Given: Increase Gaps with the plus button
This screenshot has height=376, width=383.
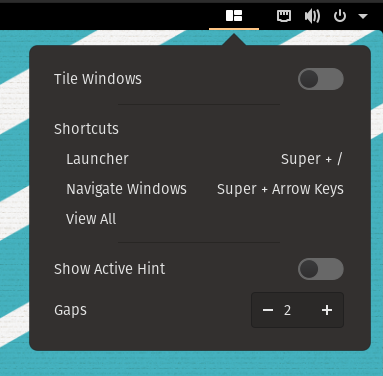Looking at the screenshot, I should (327, 310).
